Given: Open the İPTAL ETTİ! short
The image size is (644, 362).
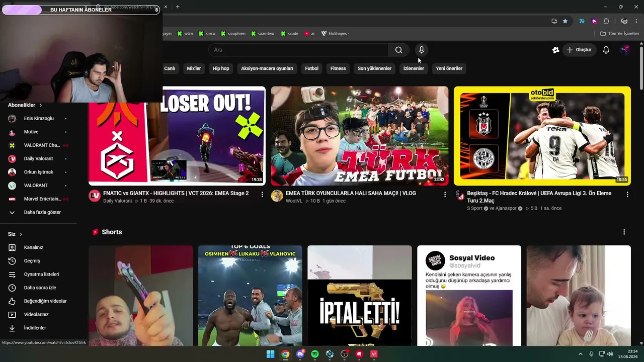Looking at the screenshot, I should [359, 296].
